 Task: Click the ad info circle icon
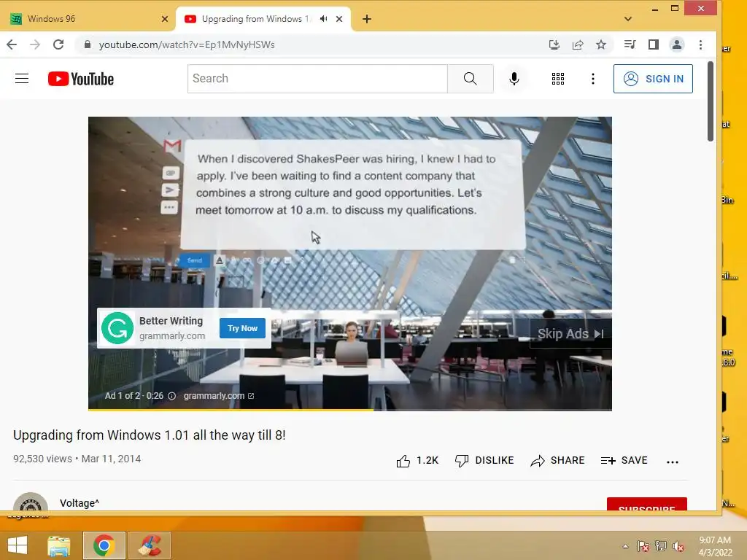pyautogui.click(x=172, y=396)
